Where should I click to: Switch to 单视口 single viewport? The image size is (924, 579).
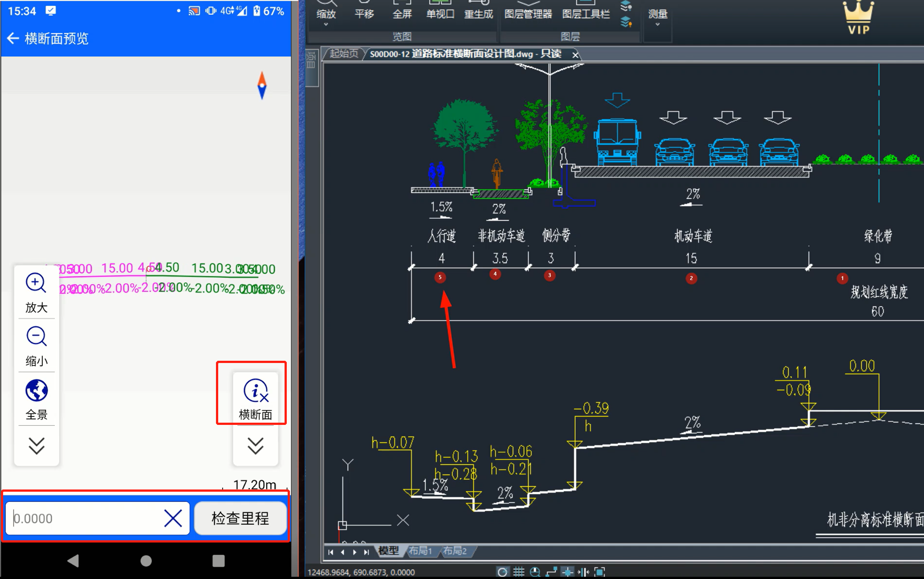pos(440,10)
